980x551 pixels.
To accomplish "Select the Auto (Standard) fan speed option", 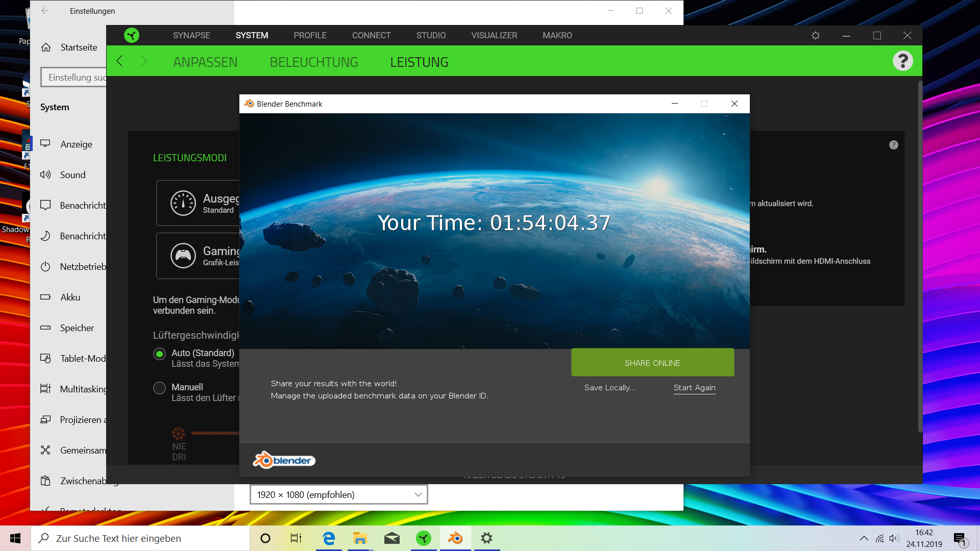I will (159, 354).
